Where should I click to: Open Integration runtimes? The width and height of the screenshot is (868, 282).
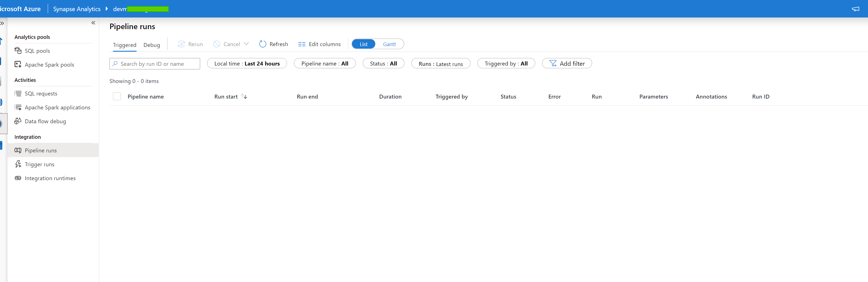(50, 178)
